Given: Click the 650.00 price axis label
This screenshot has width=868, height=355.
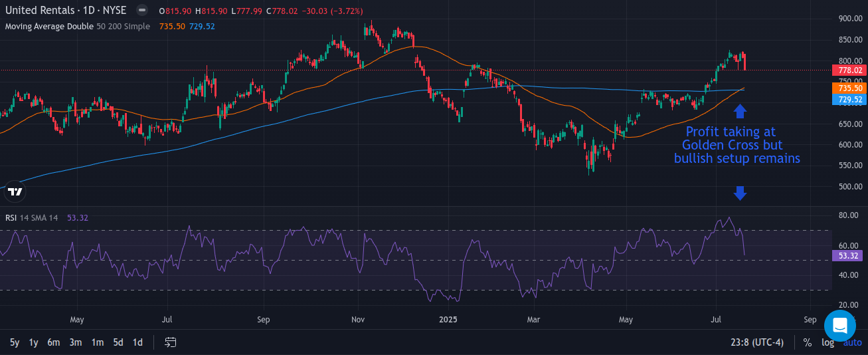Looking at the screenshot, I should point(850,124).
